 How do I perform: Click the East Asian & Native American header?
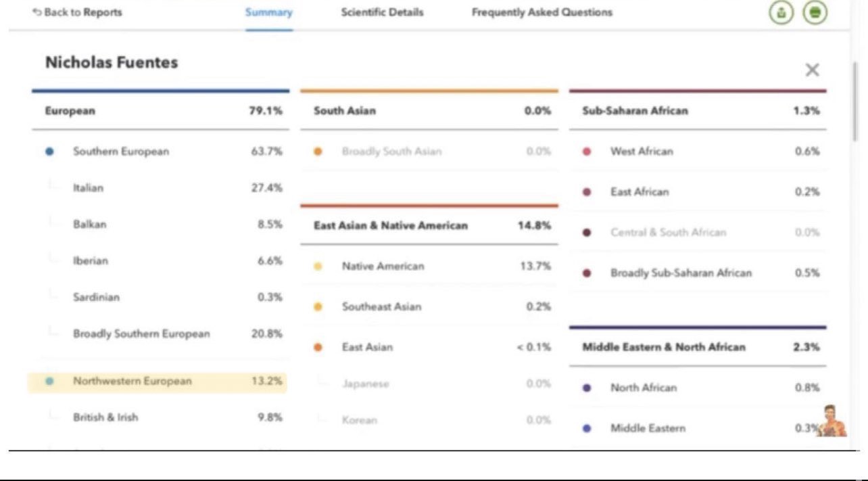390,226
